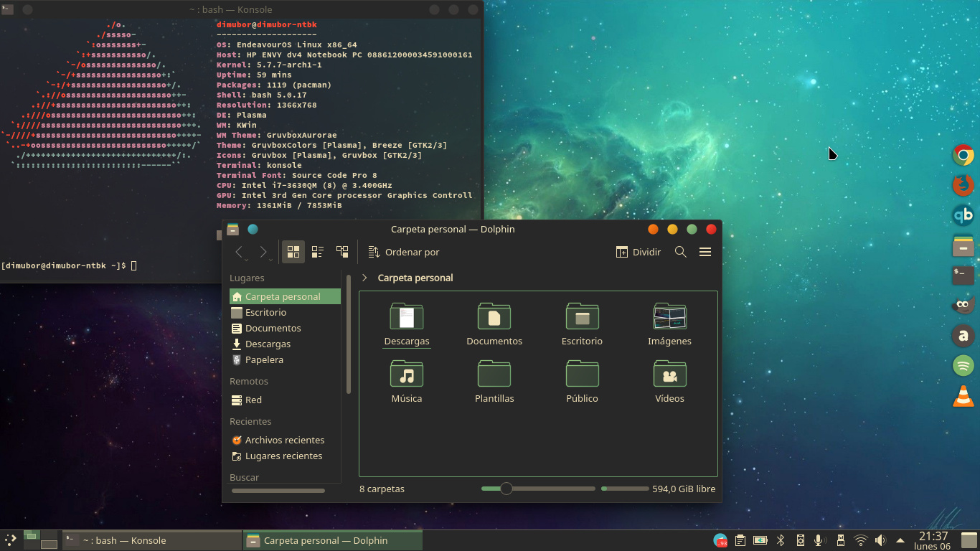Launch Google Chrome from the dock
The width and height of the screenshot is (980, 551).
click(x=963, y=155)
